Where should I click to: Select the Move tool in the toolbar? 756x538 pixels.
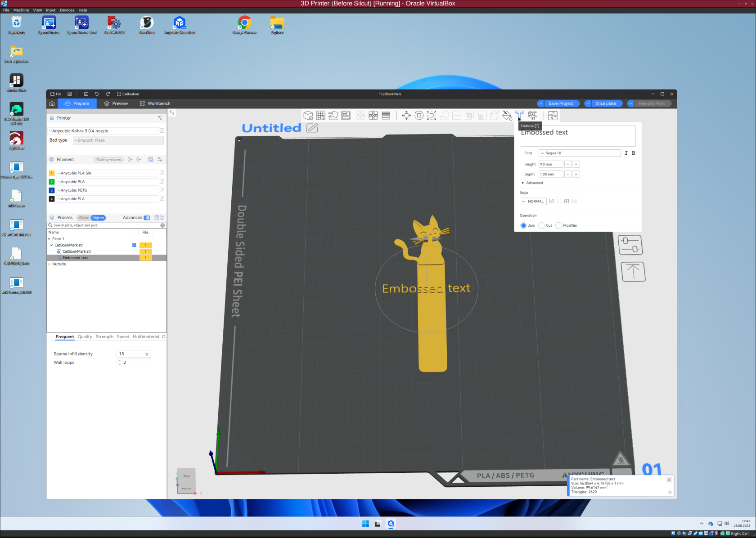pos(406,116)
